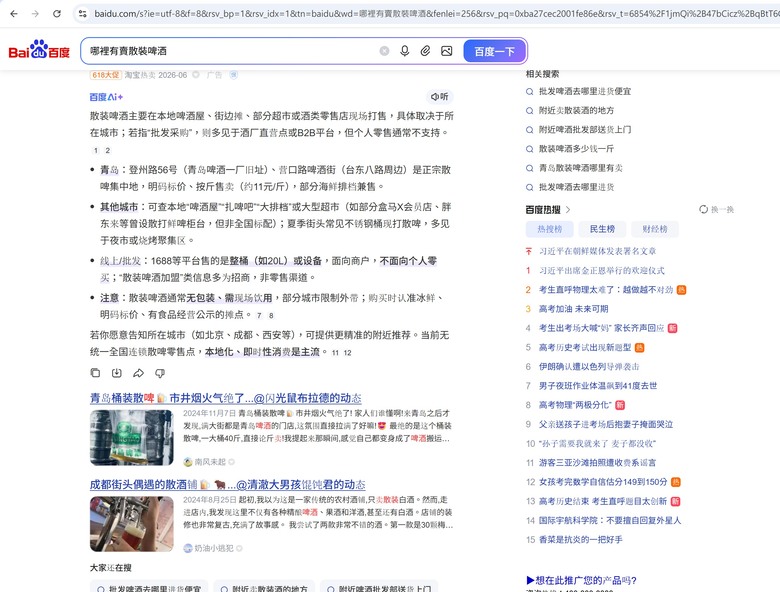The height and width of the screenshot is (592, 780).
Task: Open citation reference number 12
Action: tap(347, 353)
